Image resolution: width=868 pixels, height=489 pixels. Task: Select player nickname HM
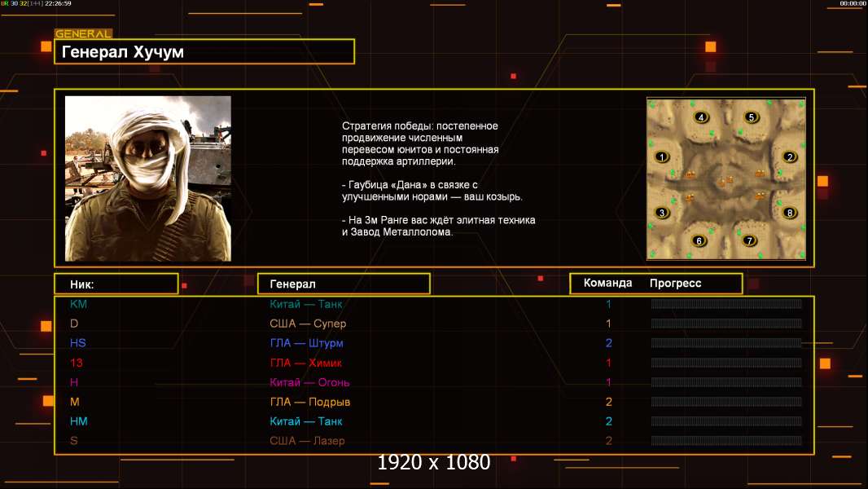[x=79, y=421]
